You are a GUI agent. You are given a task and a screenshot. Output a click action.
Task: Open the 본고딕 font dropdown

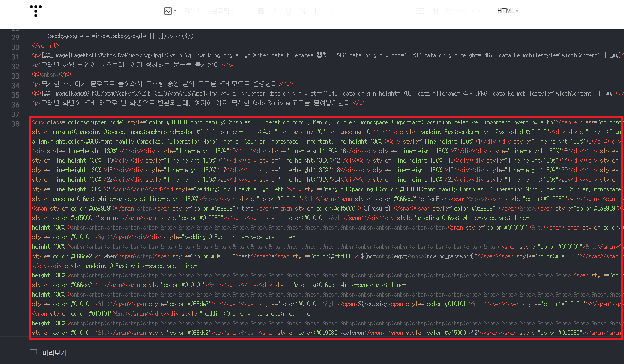click(x=222, y=11)
